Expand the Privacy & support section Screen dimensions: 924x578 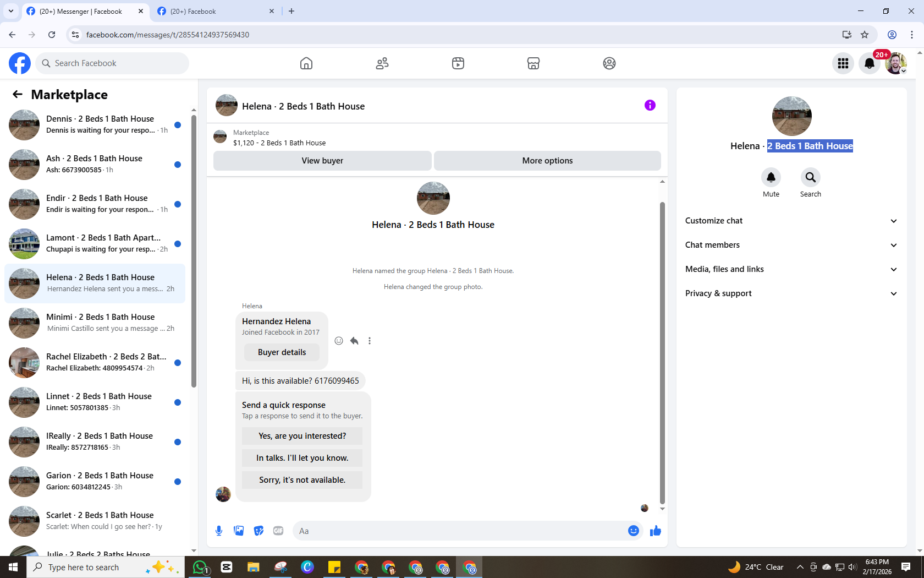tap(791, 293)
